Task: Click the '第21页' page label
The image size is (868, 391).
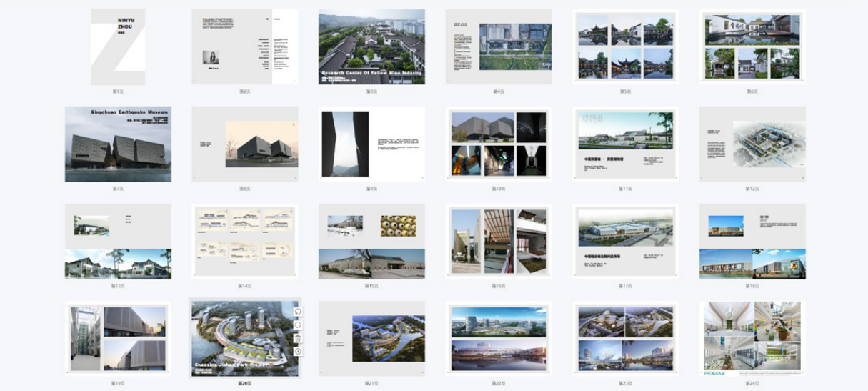Action: [371, 383]
